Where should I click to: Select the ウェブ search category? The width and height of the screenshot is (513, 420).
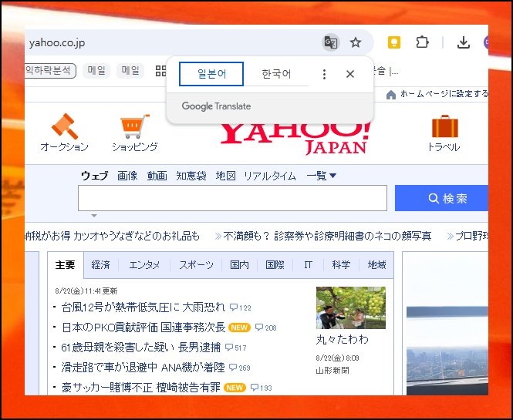tap(95, 176)
